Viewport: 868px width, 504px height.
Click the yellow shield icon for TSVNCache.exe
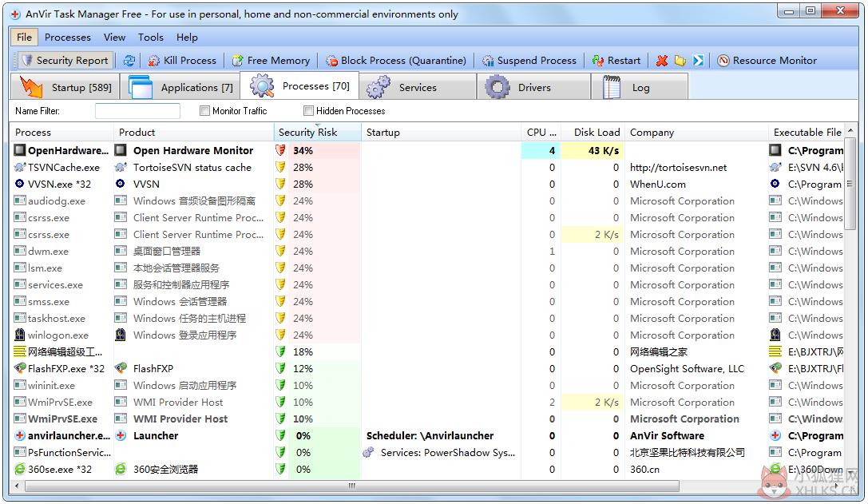tap(281, 167)
